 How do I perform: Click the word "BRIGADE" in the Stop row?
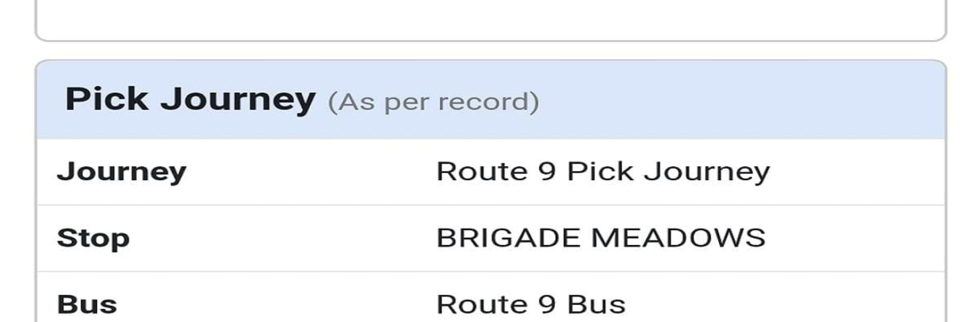(x=508, y=238)
